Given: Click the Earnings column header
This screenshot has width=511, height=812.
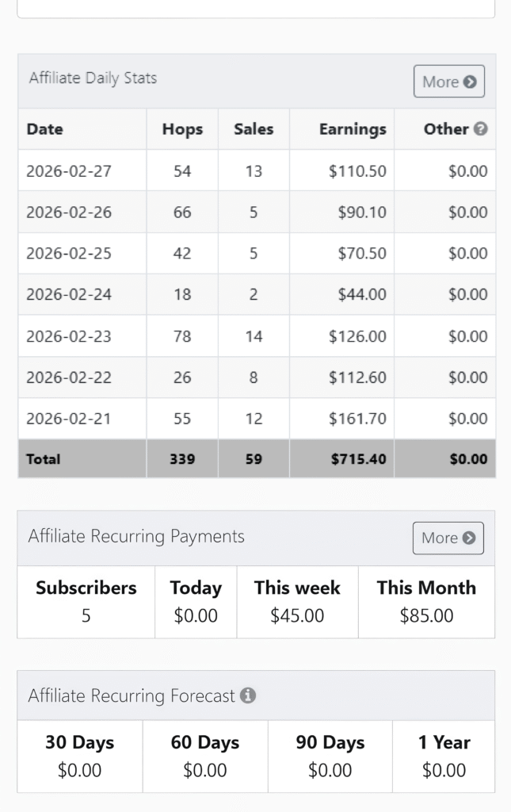Looking at the screenshot, I should click(353, 129).
